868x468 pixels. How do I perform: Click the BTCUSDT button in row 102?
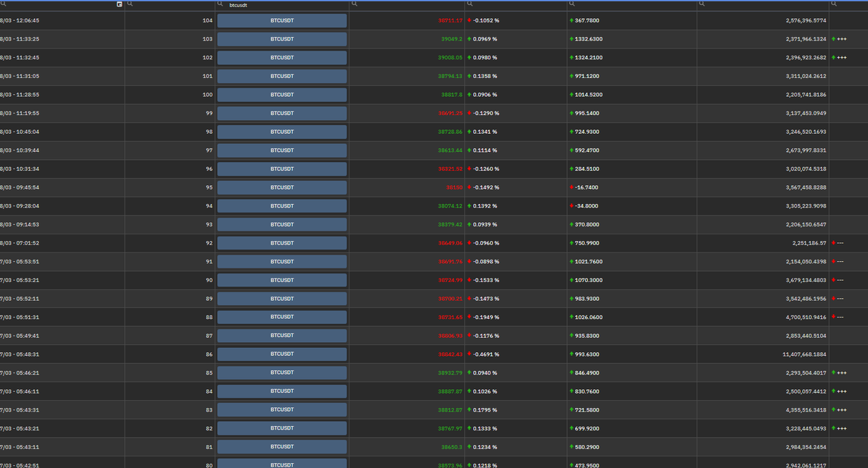282,58
